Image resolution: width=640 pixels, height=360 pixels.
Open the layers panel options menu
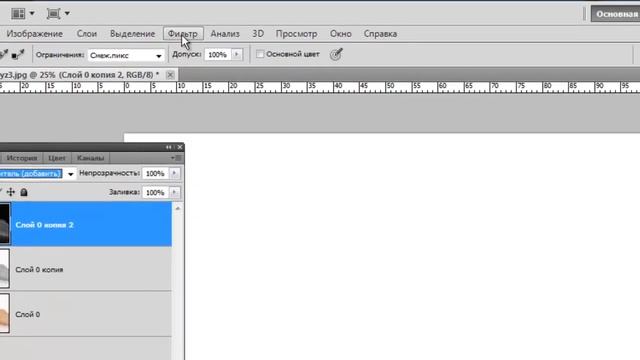click(176, 158)
